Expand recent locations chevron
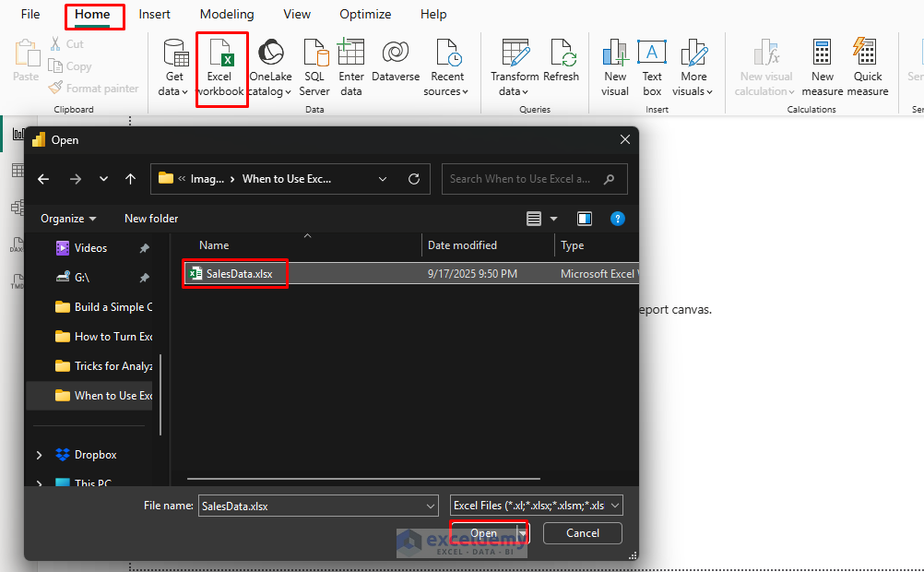The height and width of the screenshot is (572, 924). tap(103, 179)
